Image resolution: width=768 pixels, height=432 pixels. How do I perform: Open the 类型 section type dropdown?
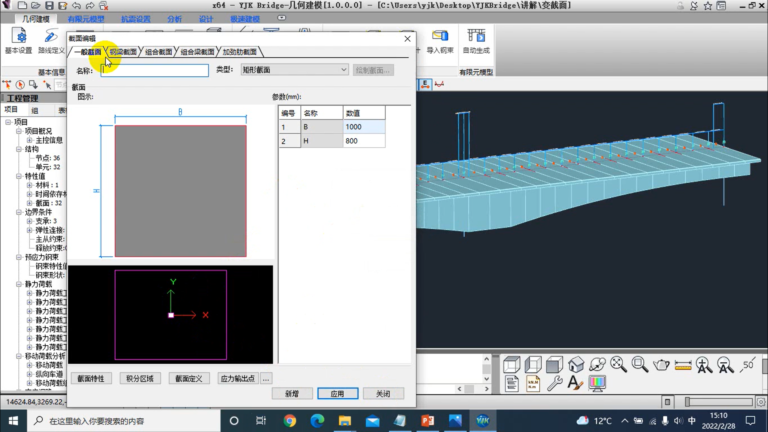[x=294, y=70]
